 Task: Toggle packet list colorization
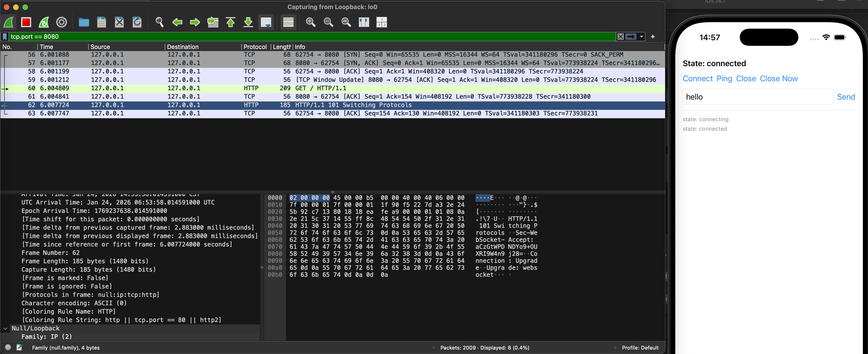(288, 22)
